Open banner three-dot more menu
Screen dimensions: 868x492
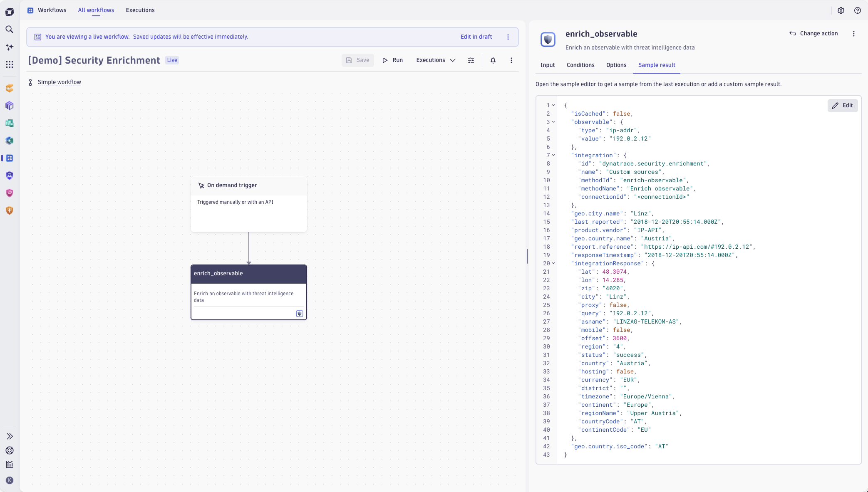point(508,37)
